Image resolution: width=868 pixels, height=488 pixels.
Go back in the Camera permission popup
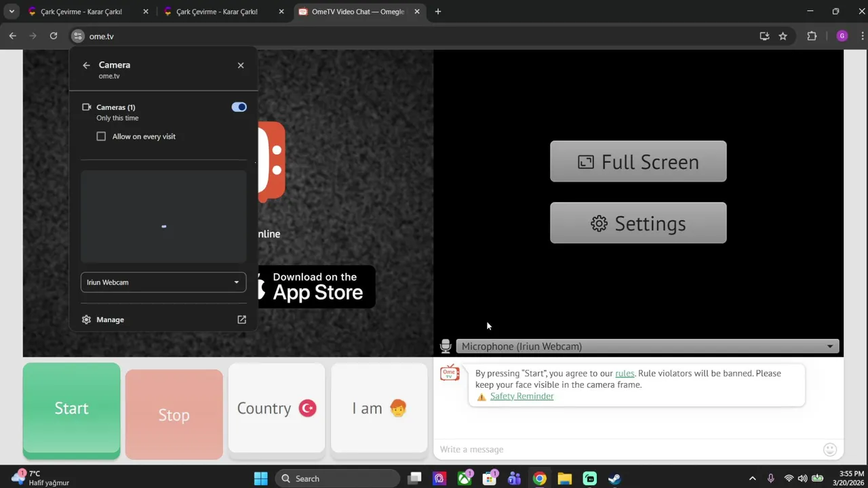[x=86, y=65]
